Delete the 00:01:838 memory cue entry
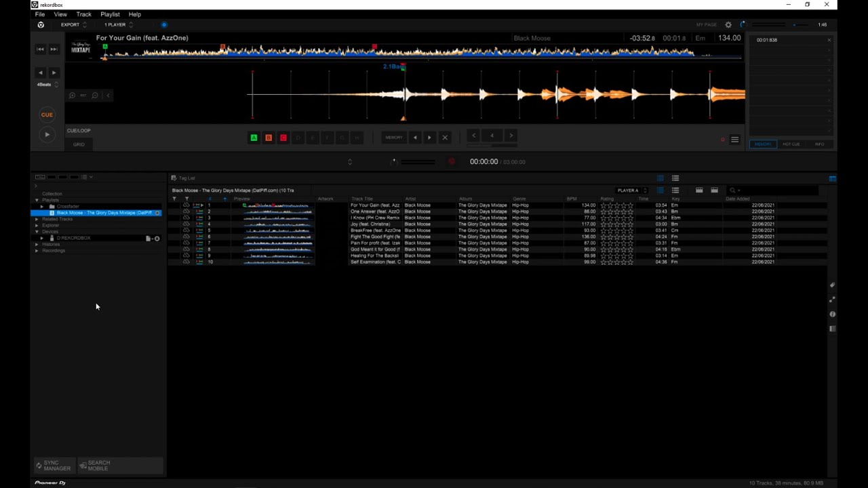This screenshot has width=868, height=488. pos(829,40)
